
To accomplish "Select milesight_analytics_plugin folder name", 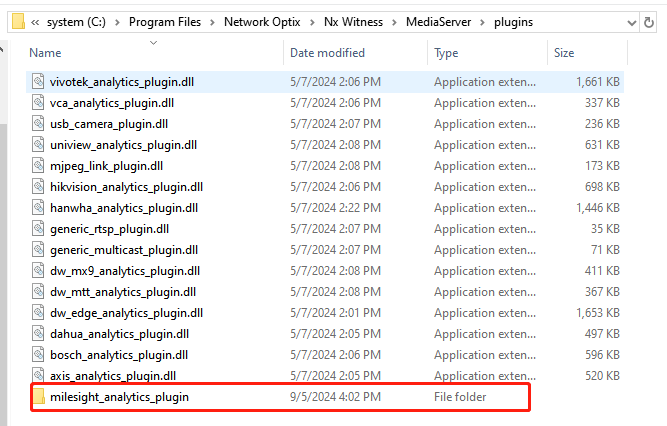I will pyautogui.click(x=120, y=397).
